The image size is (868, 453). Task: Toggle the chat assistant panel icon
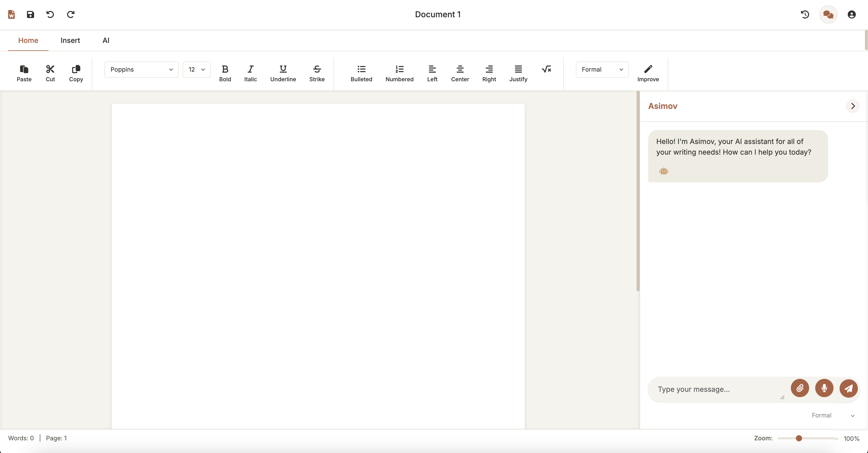point(828,14)
